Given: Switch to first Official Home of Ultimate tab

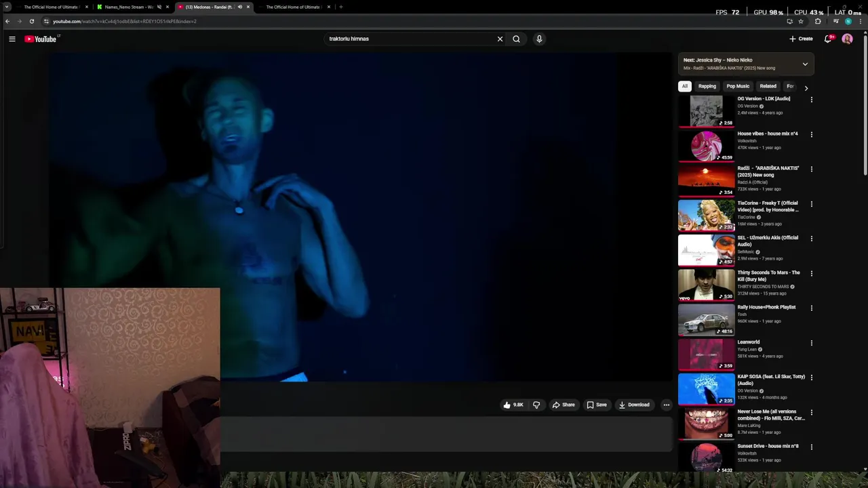Looking at the screenshot, I should coord(51,7).
